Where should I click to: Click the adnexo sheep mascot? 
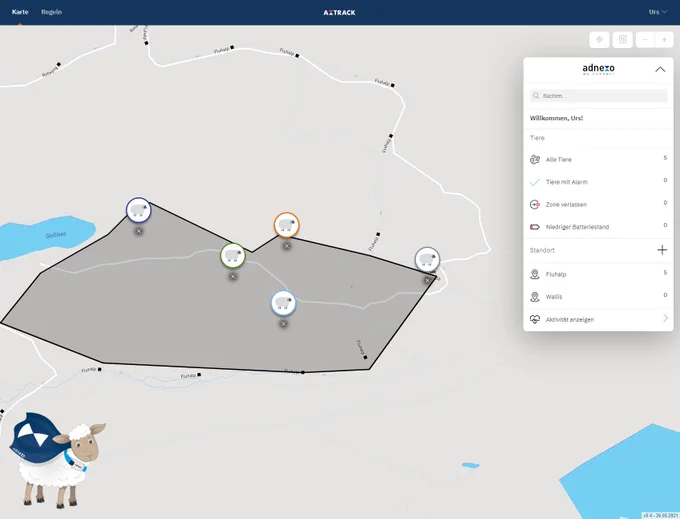[x=57, y=460]
